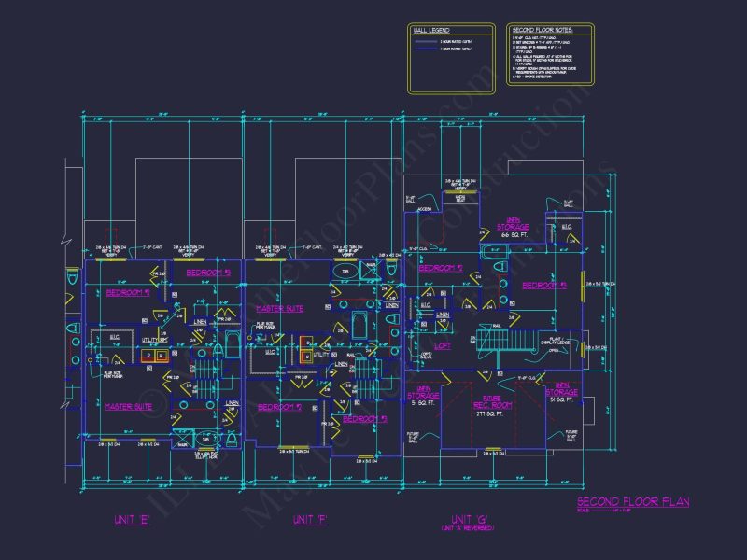Select BEDROOM #3 label in Unit F
The image size is (747, 560).
[x=365, y=419]
